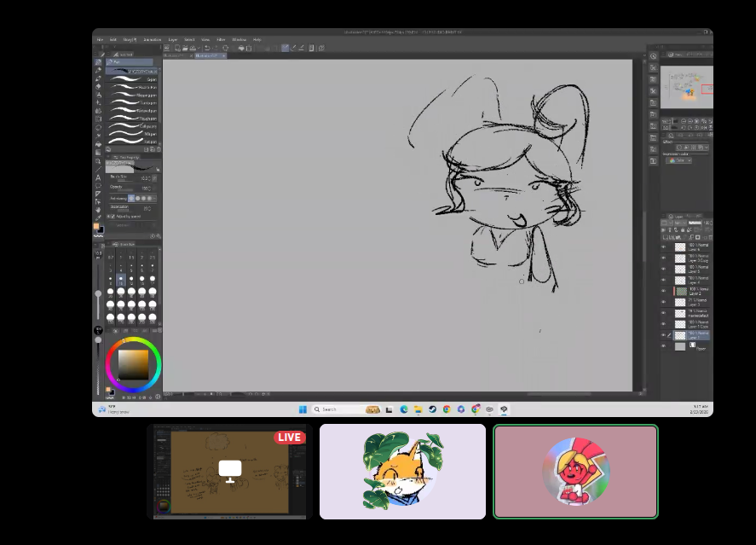Hide the Paper layer with its eye icon
Screen dimensions: 756x545
[x=663, y=346]
